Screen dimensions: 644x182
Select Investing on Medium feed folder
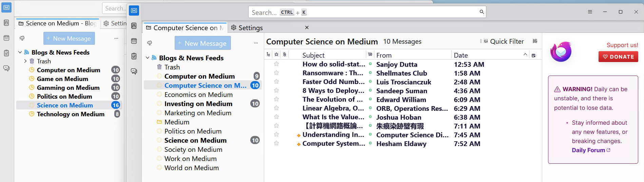point(203,104)
